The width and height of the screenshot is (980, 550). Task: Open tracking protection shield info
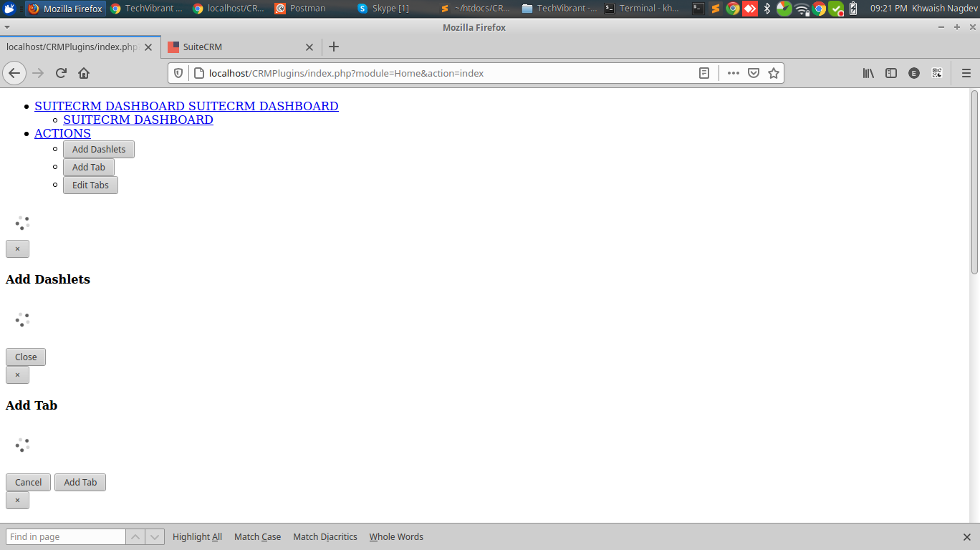pos(178,73)
